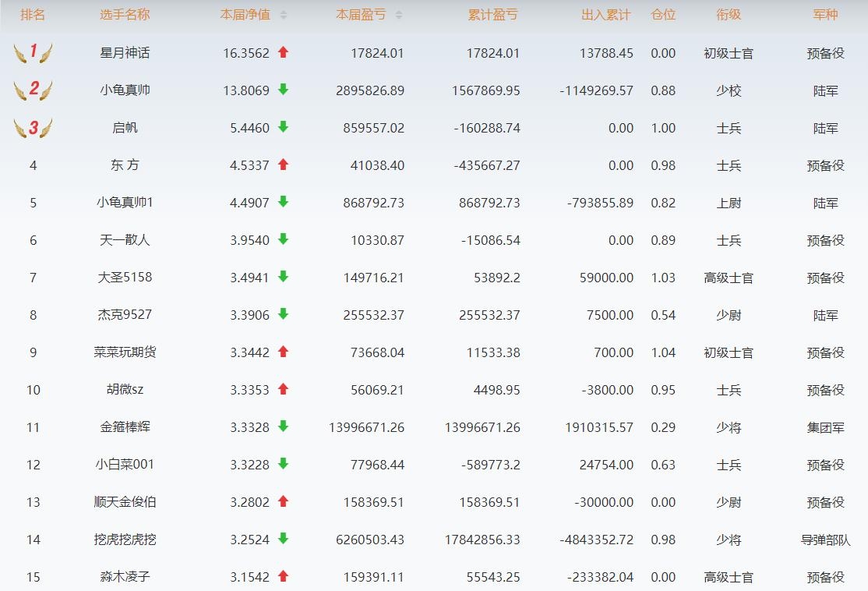
Task: Open player 淼木凌子
Action: (125, 576)
